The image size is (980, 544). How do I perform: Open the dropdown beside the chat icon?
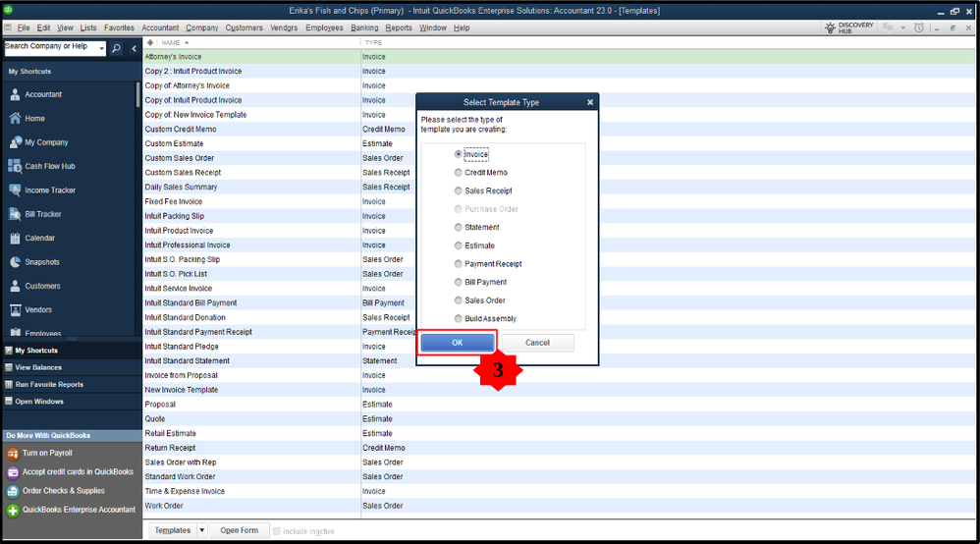903,27
